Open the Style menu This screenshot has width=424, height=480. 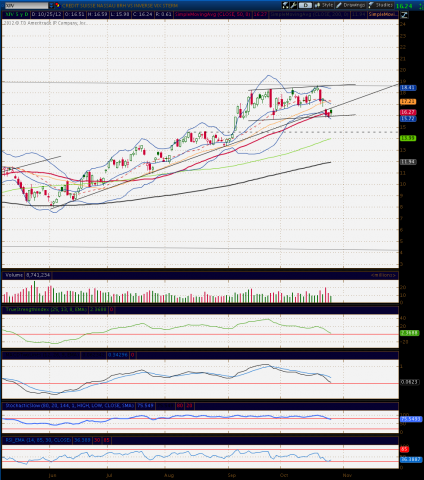click(324, 5)
